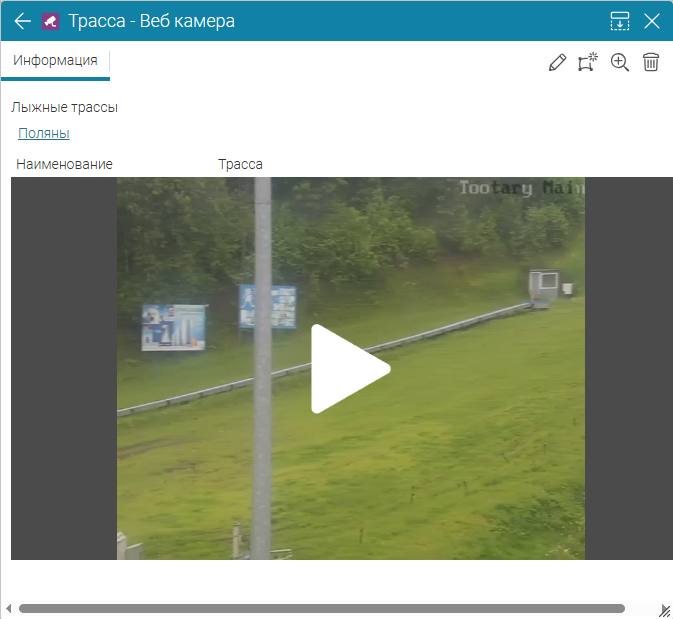This screenshot has width=673, height=619.
Task: Click the purple webcam icon in title
Action: point(50,20)
